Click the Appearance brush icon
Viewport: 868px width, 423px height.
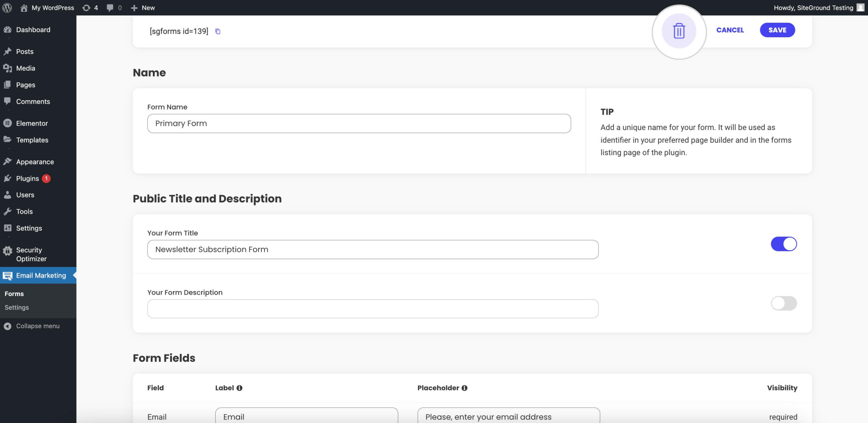pos(7,162)
